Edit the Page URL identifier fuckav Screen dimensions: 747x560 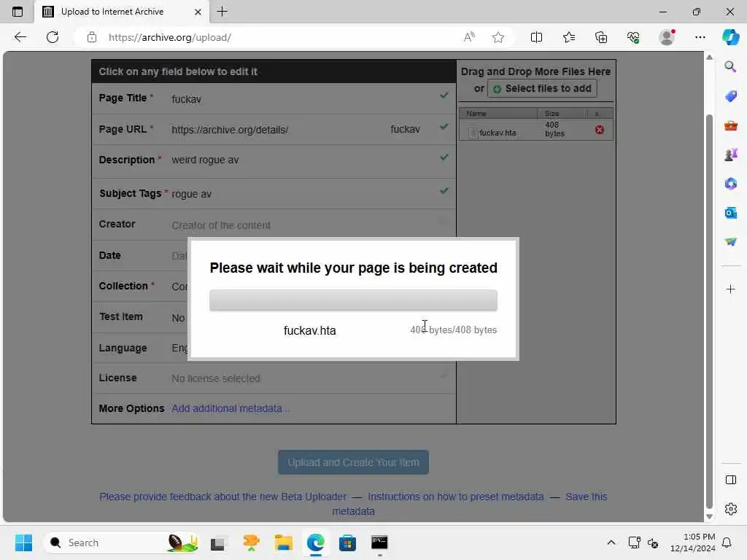point(405,129)
